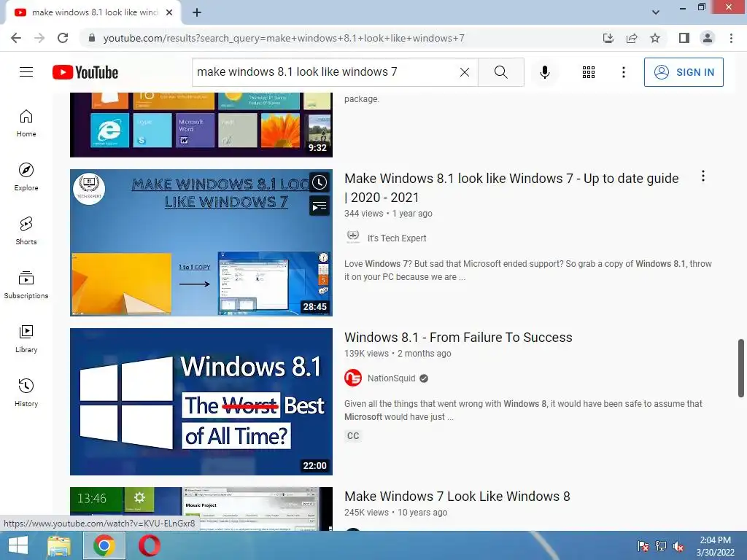Image resolution: width=747 pixels, height=560 pixels.
Task: Click muted volume tray icon
Action: [x=678, y=547]
